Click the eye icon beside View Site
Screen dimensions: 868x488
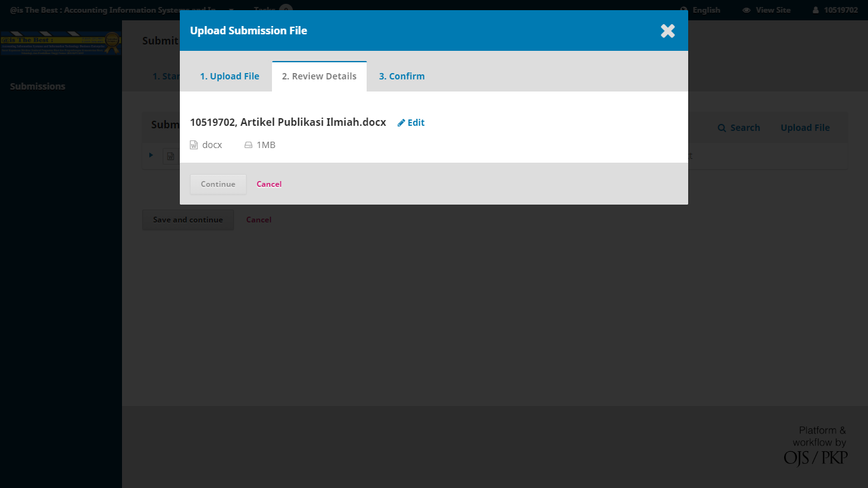[x=747, y=10]
